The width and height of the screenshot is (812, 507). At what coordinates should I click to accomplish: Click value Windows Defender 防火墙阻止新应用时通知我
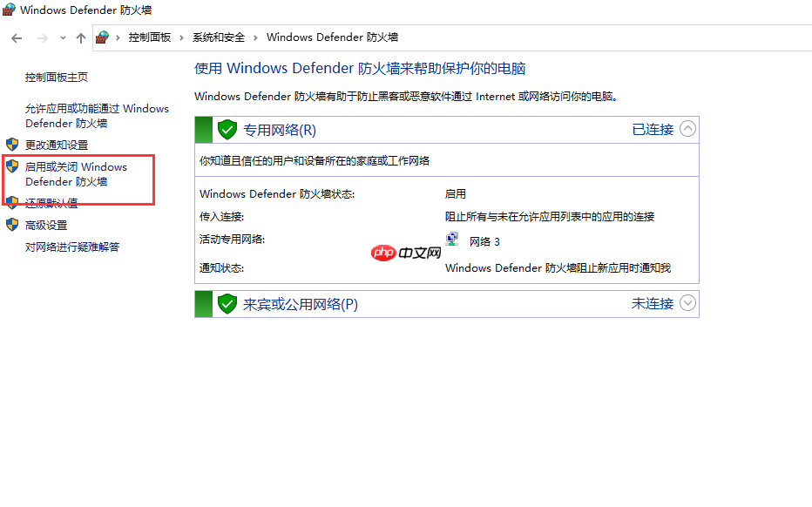558,267
